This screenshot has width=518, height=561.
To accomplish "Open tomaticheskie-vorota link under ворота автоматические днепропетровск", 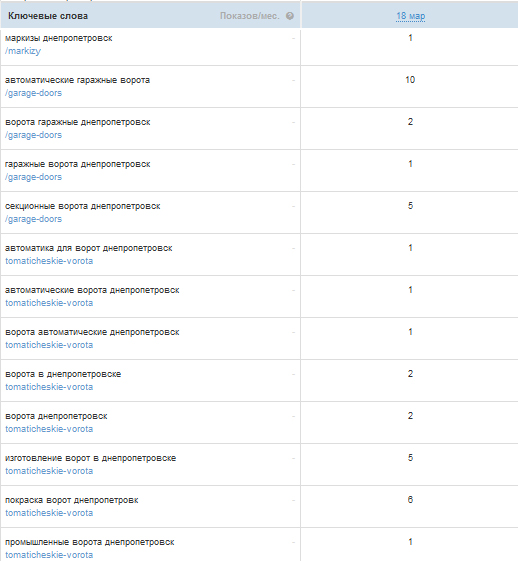I will pyautogui.click(x=49, y=345).
